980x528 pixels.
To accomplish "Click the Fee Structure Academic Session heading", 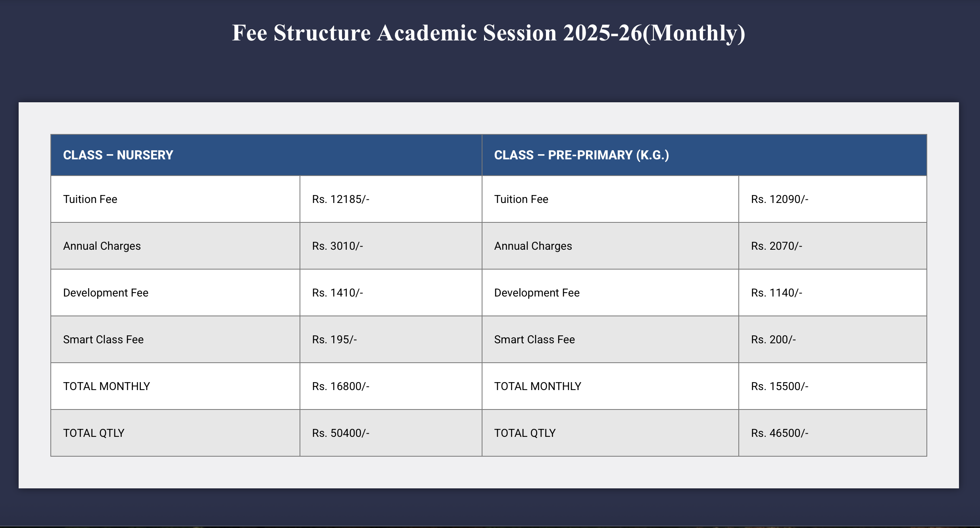I will (x=489, y=33).
